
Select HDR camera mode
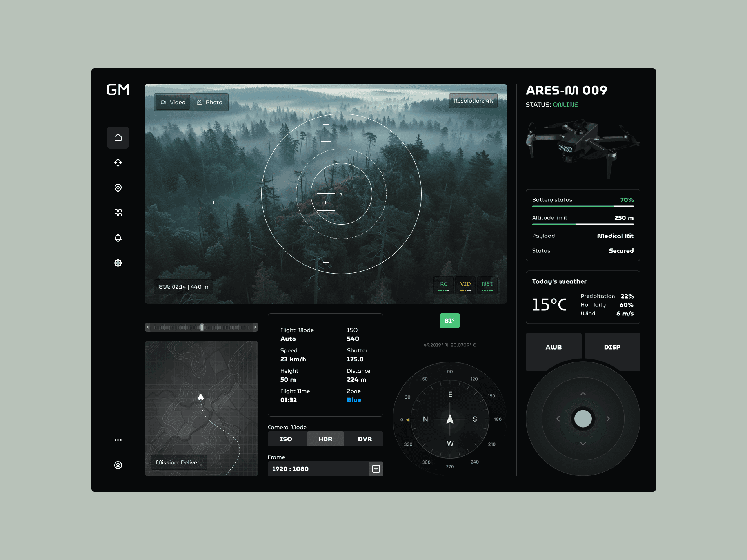pyautogui.click(x=325, y=439)
